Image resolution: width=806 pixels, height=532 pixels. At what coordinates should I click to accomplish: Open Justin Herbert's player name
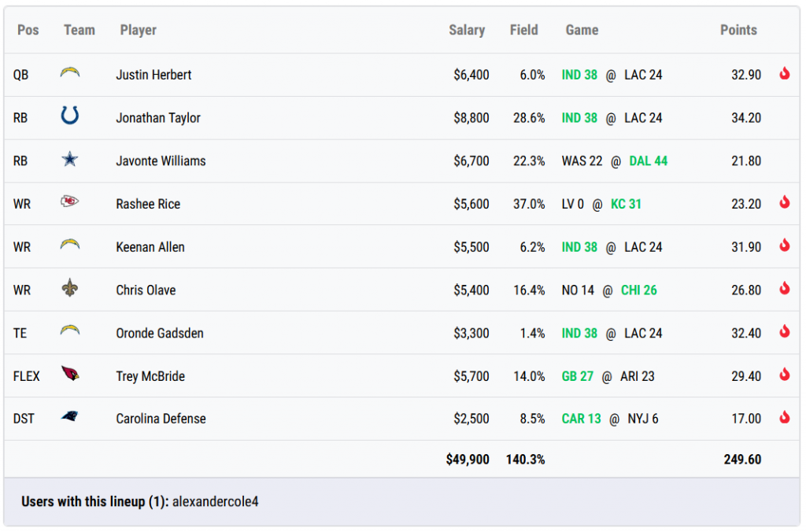[x=153, y=75]
